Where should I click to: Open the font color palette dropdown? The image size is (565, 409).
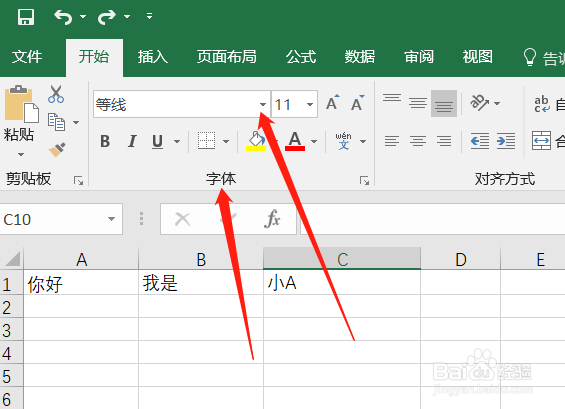[x=314, y=141]
